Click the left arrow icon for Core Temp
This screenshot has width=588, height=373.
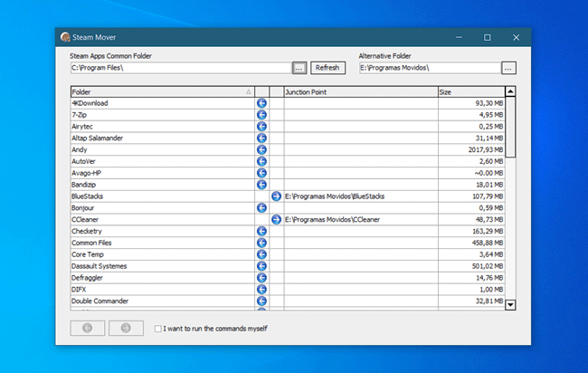click(261, 254)
